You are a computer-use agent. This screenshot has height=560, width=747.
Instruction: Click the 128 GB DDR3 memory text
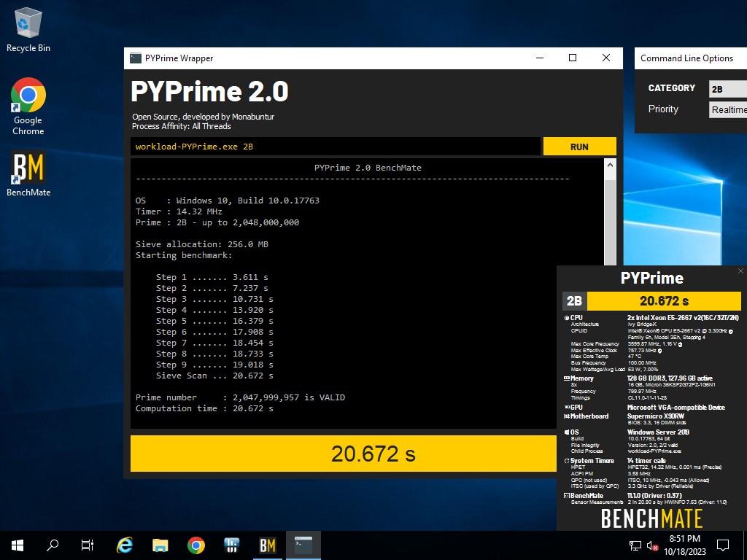click(670, 378)
